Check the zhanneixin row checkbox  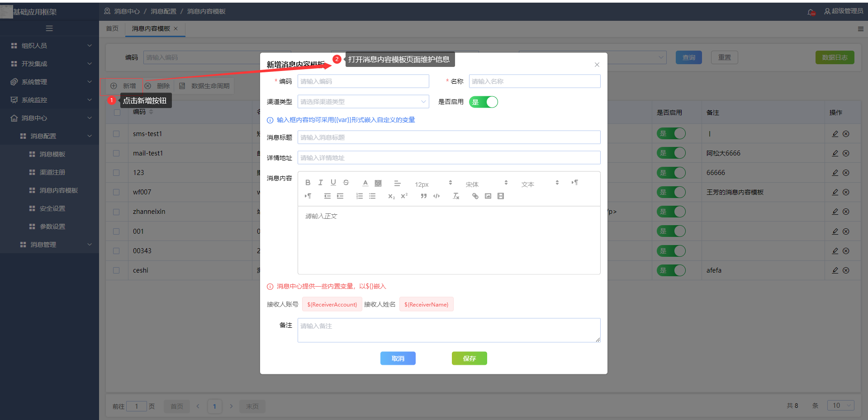click(x=116, y=212)
